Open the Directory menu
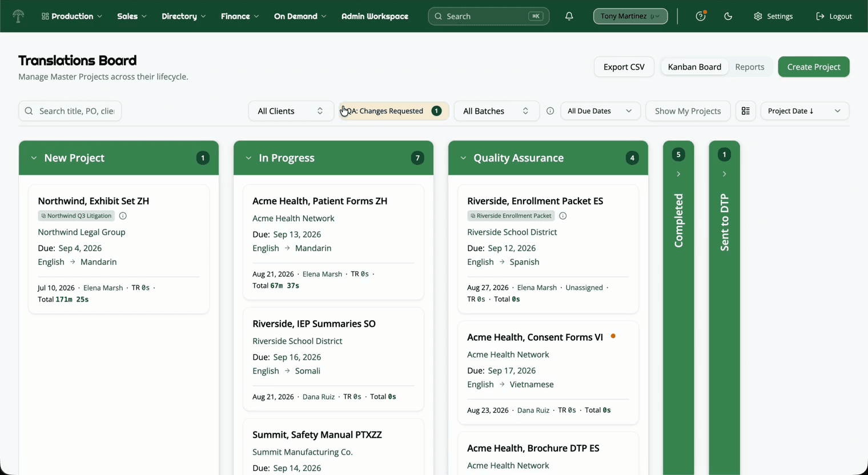 184,16
